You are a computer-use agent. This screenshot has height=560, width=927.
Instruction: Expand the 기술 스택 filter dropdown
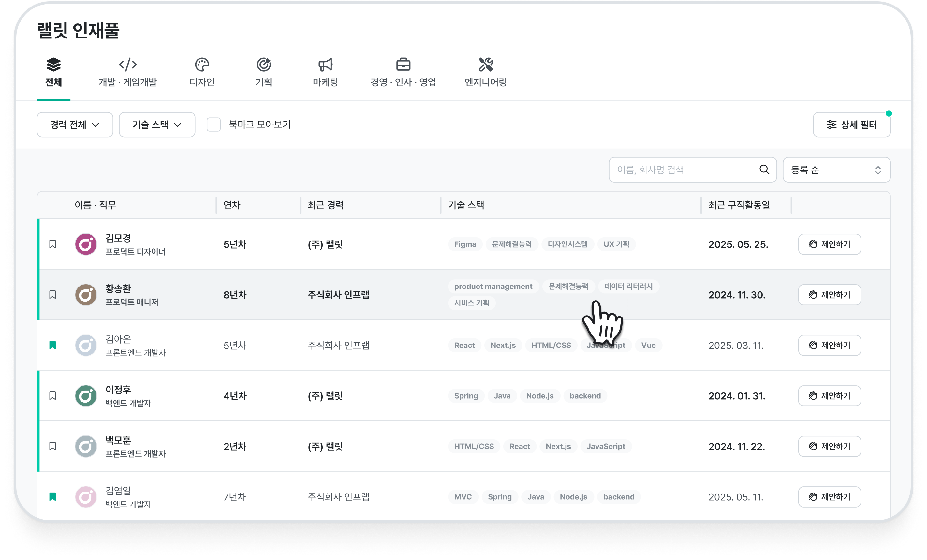[157, 125]
